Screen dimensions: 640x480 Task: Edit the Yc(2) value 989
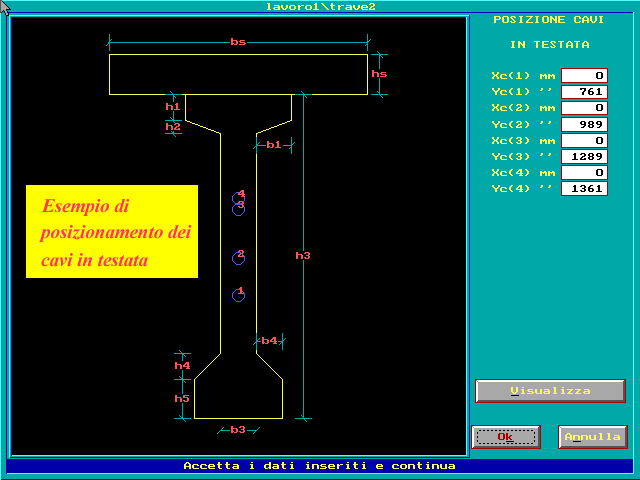(x=584, y=124)
